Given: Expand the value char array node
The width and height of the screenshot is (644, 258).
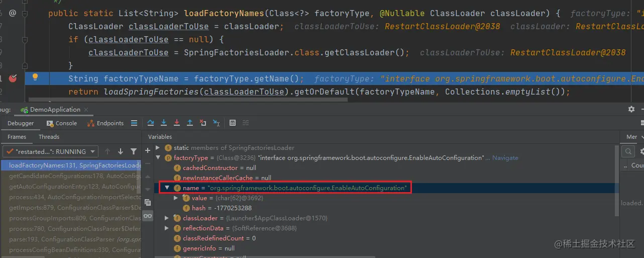Looking at the screenshot, I should [x=176, y=198].
